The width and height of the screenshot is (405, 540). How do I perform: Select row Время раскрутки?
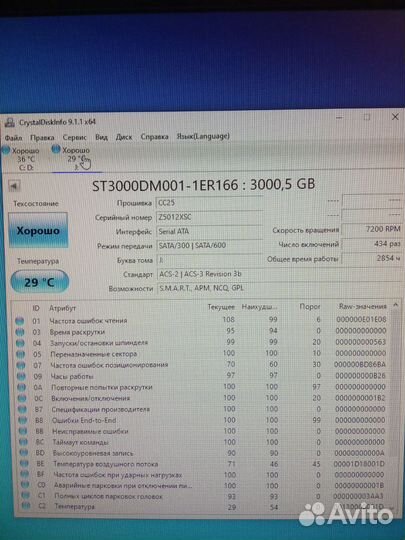tap(202, 332)
